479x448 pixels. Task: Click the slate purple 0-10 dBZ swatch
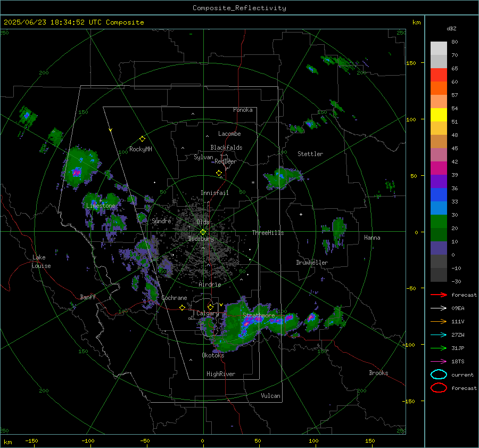click(x=439, y=248)
